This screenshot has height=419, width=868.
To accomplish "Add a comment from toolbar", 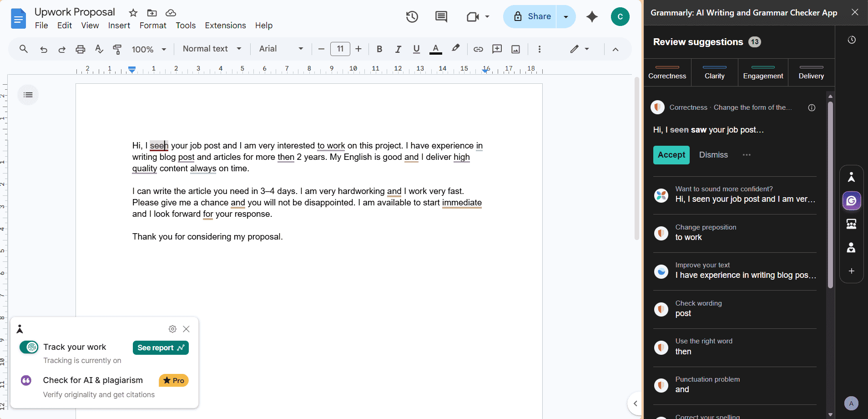I will point(497,49).
